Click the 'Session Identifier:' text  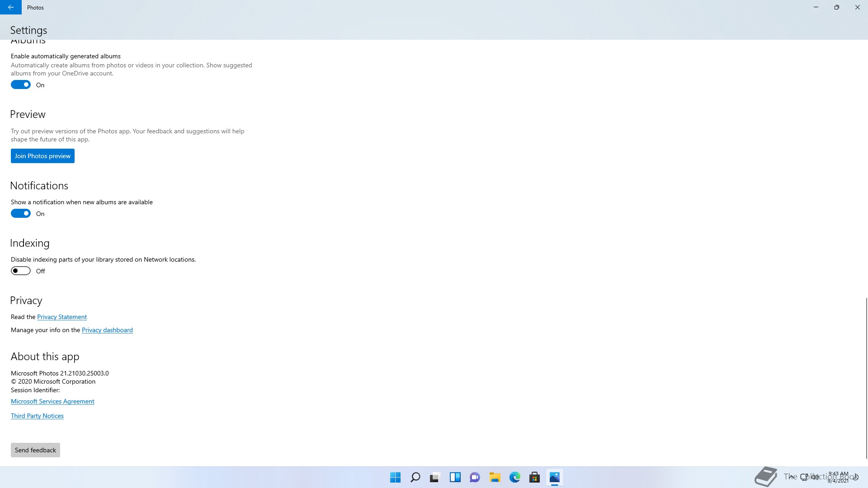35,390
